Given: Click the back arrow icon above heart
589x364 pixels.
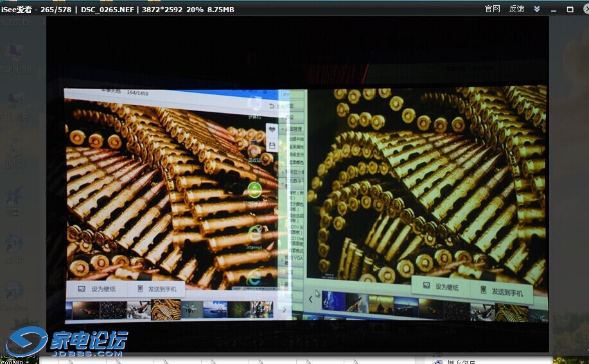Looking at the screenshot, I should (272, 106).
